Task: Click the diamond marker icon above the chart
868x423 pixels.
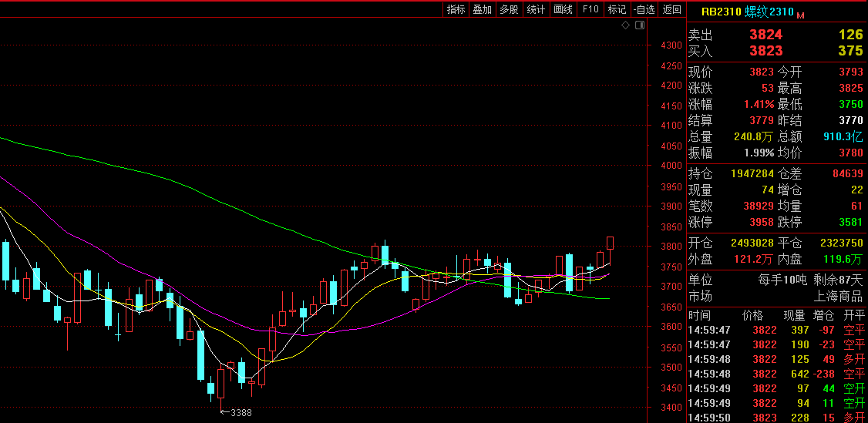Action: click(626, 25)
